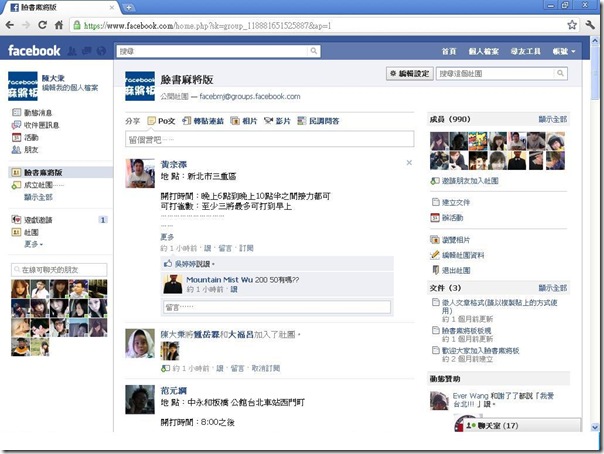This screenshot has height=454, width=604.
Task: Dismiss the 黃奈添 post with X
Action: tap(409, 163)
